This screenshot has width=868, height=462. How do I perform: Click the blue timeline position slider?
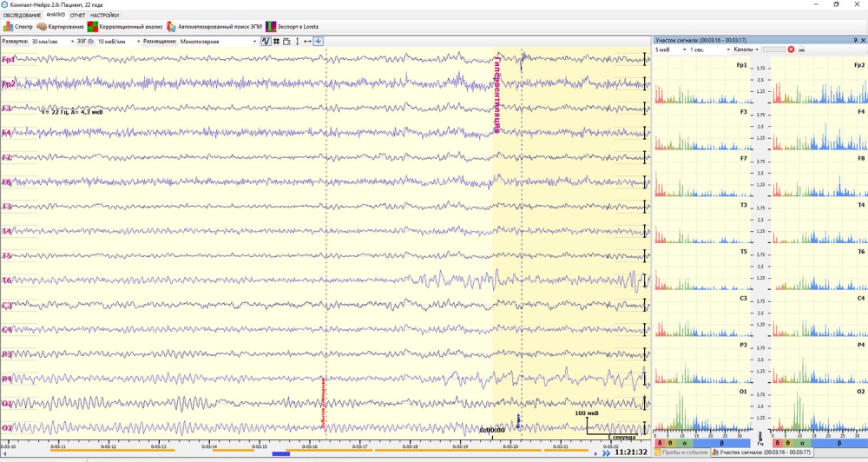280,453
